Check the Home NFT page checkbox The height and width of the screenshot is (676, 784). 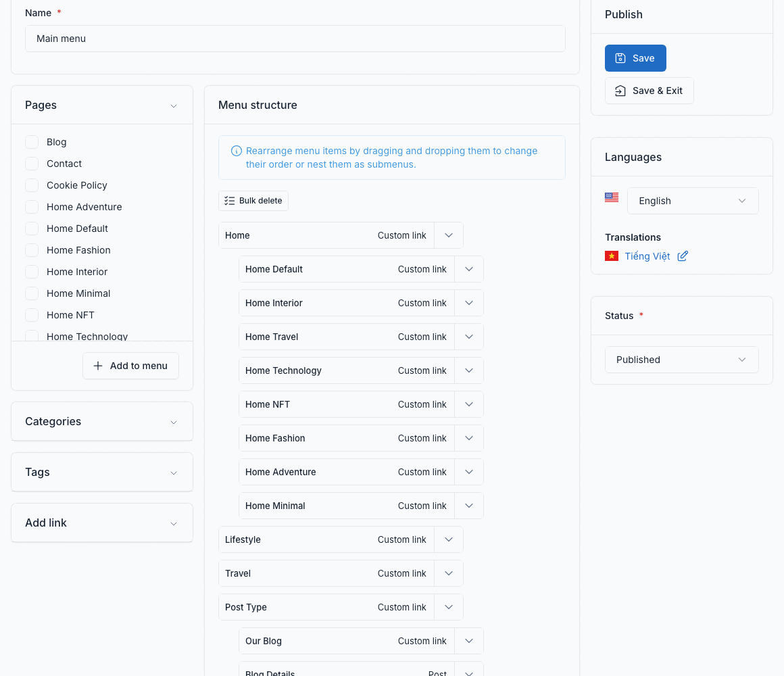[x=32, y=315]
